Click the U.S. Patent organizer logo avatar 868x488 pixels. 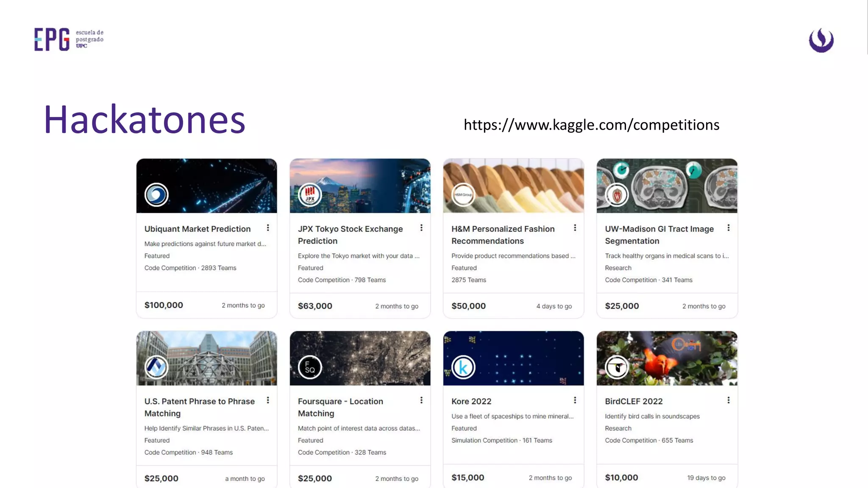156,367
